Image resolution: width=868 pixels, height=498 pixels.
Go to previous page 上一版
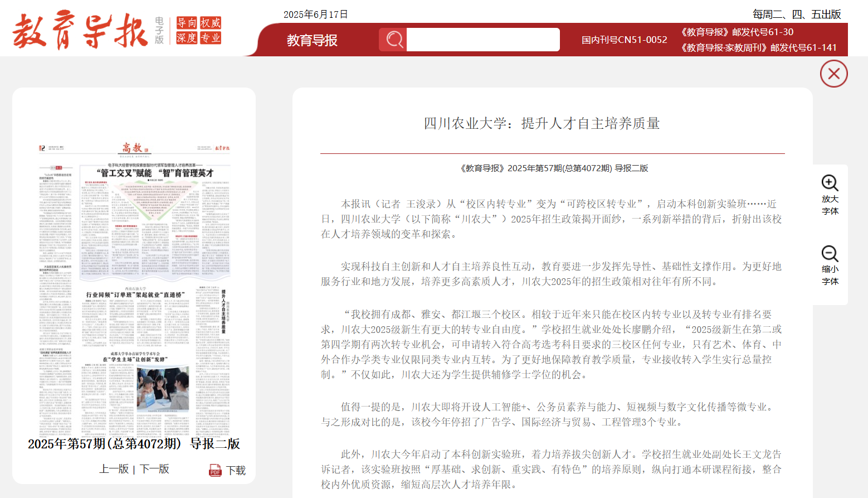point(114,468)
